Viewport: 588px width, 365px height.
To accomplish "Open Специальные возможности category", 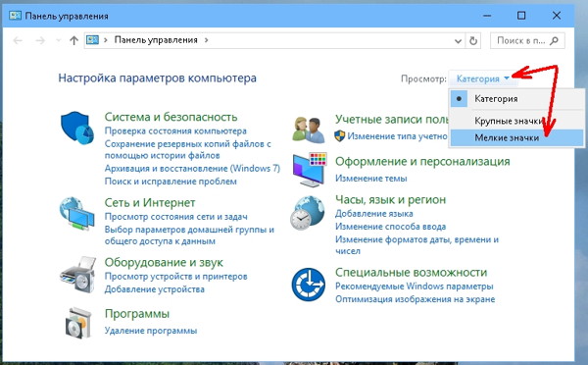I will pyautogui.click(x=411, y=272).
